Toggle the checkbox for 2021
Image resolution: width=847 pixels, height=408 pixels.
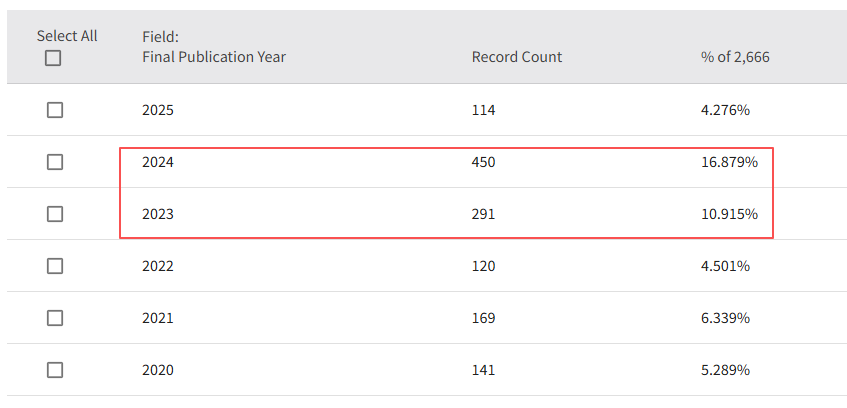point(55,318)
